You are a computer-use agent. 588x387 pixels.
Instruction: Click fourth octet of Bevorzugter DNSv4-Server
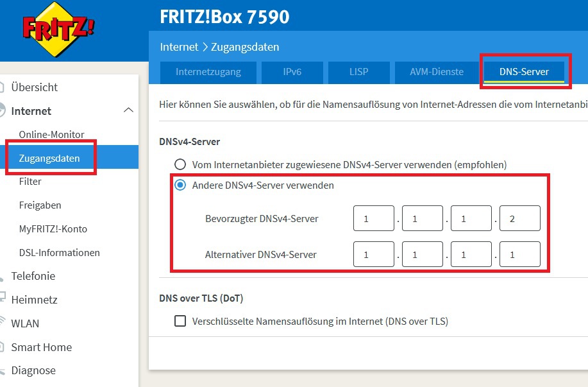tap(520, 218)
